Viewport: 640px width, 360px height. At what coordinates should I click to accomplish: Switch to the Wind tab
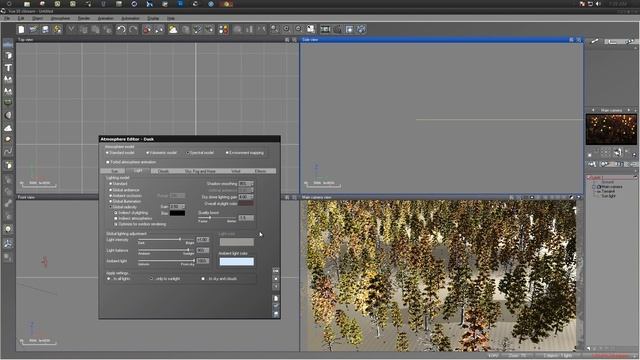coord(236,171)
